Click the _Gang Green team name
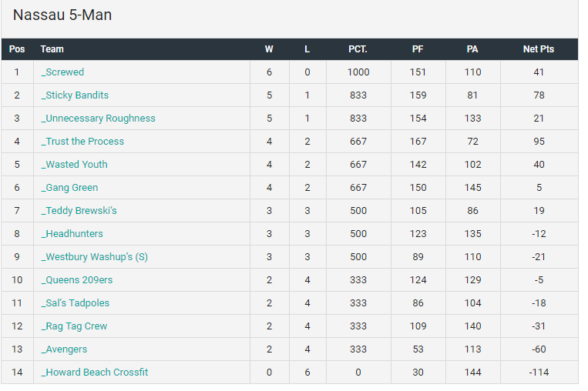The image size is (588, 391). coord(69,188)
